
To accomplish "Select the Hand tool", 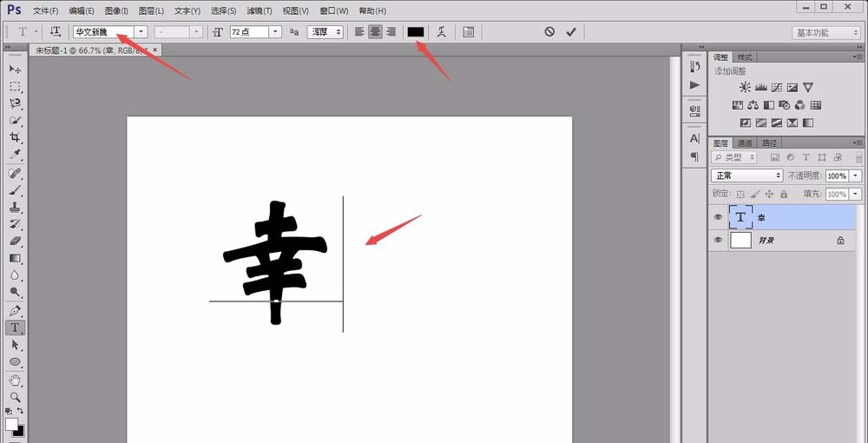I will point(15,380).
